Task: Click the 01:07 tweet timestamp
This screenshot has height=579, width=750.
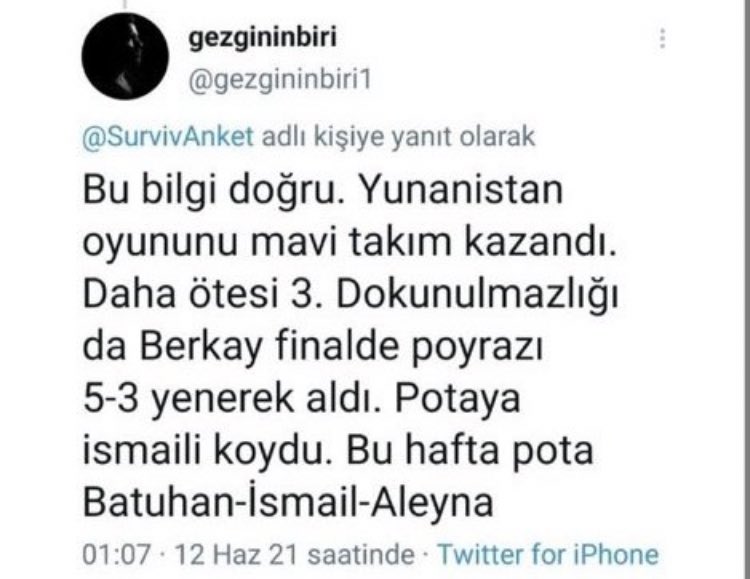Action: [x=116, y=555]
